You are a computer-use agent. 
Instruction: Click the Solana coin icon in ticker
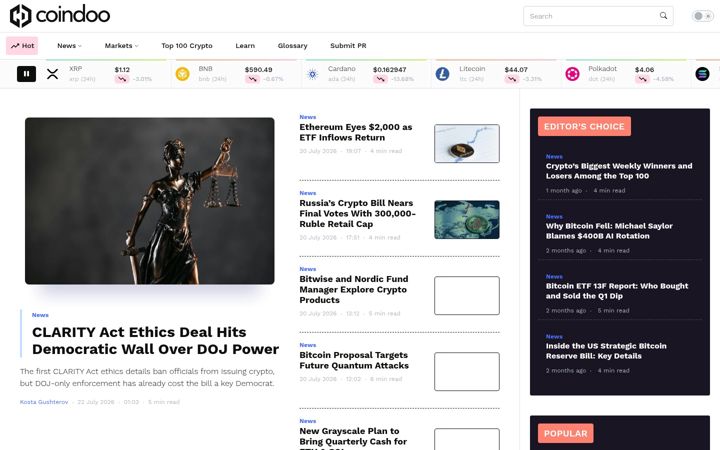tap(702, 73)
